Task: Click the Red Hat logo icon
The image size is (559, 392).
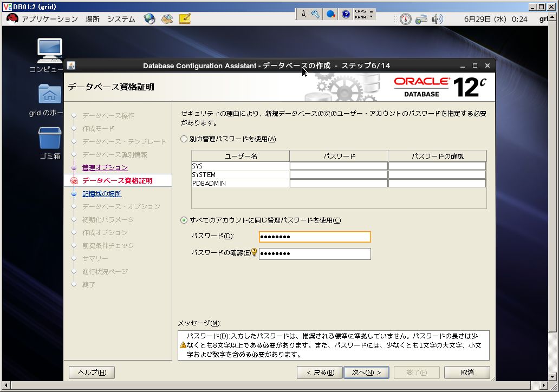Action: (12, 18)
